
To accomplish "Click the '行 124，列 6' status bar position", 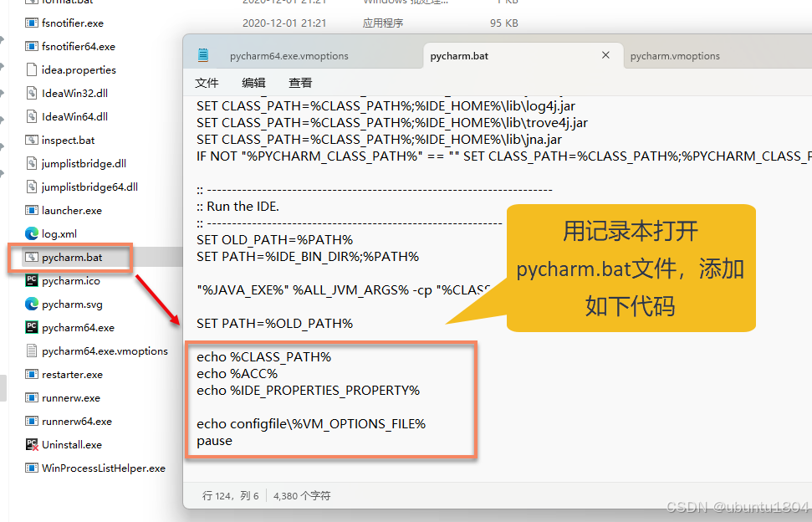I will (x=231, y=496).
